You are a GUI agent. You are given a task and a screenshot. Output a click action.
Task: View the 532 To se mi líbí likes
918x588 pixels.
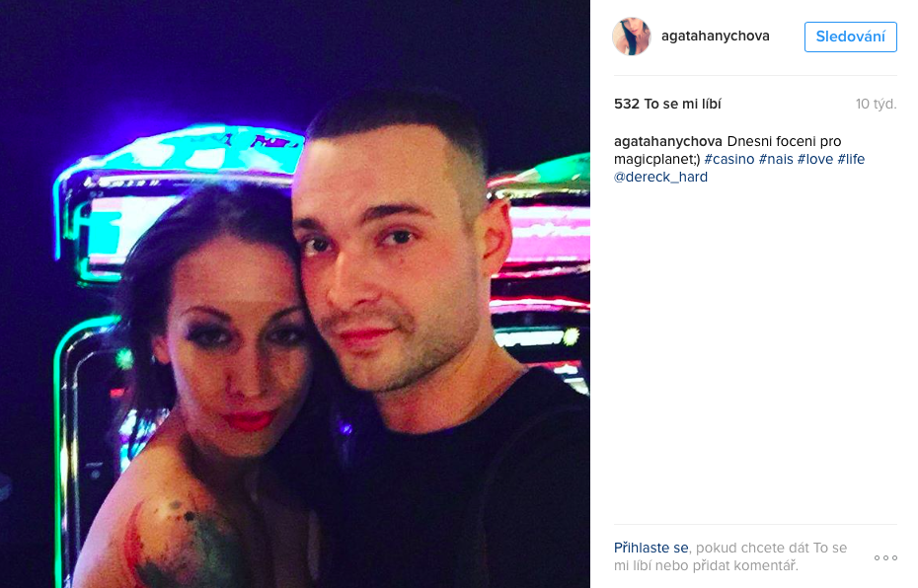(x=667, y=105)
